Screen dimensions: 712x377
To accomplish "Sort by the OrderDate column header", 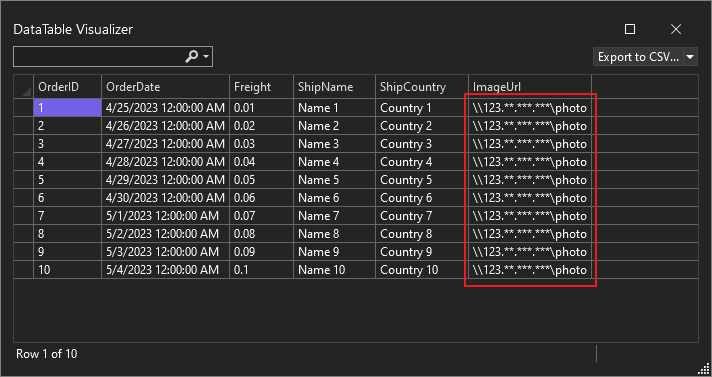I will (166, 87).
